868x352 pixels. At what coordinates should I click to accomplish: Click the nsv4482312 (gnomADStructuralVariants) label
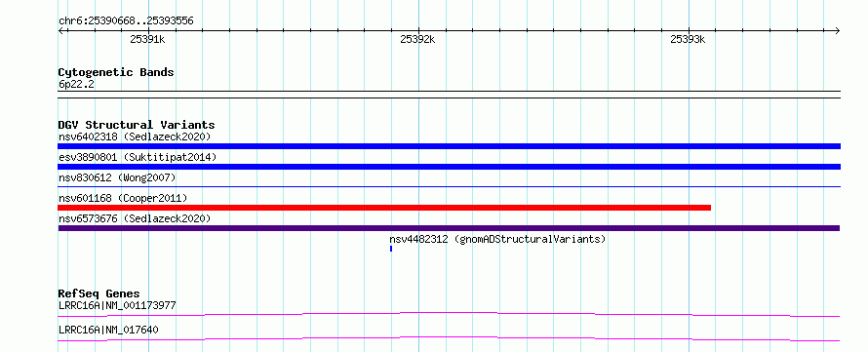497,239
